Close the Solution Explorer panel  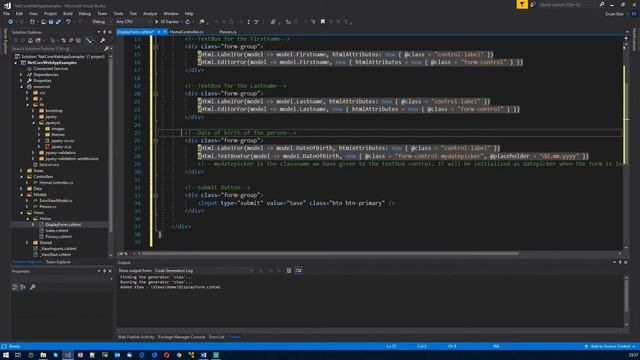[109, 32]
